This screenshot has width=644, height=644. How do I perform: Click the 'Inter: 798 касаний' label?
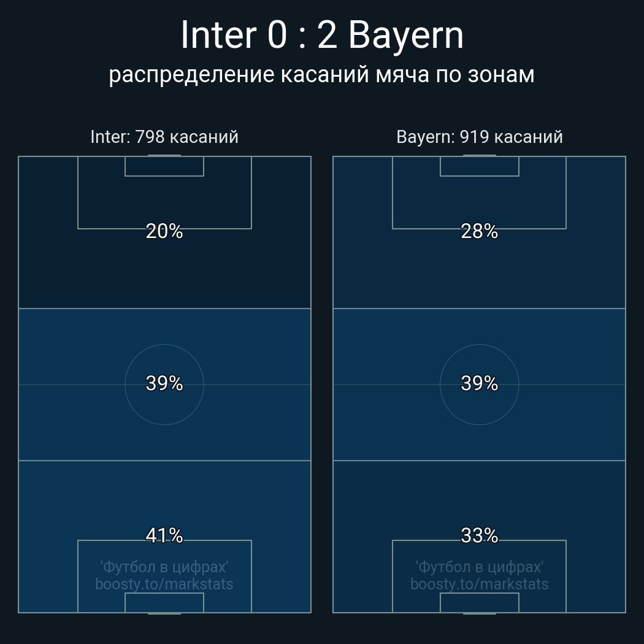[x=164, y=137]
